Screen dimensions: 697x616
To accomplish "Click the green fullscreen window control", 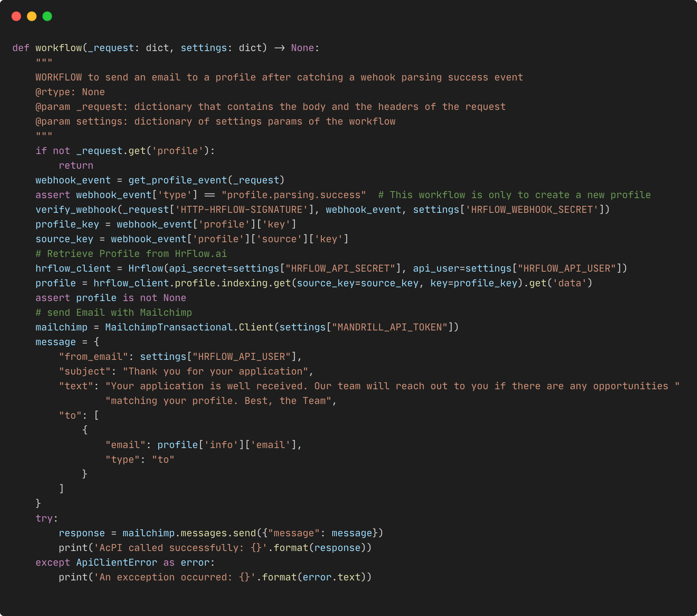I will tap(47, 16).
